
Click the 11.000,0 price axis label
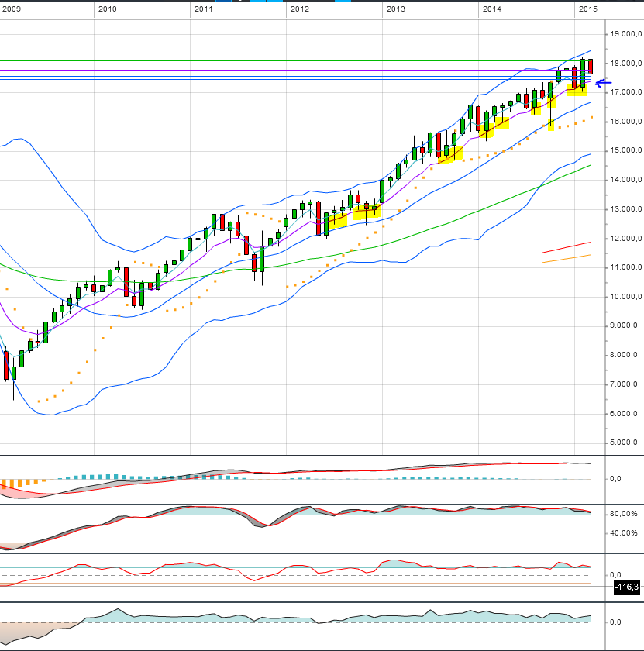pyautogui.click(x=626, y=267)
